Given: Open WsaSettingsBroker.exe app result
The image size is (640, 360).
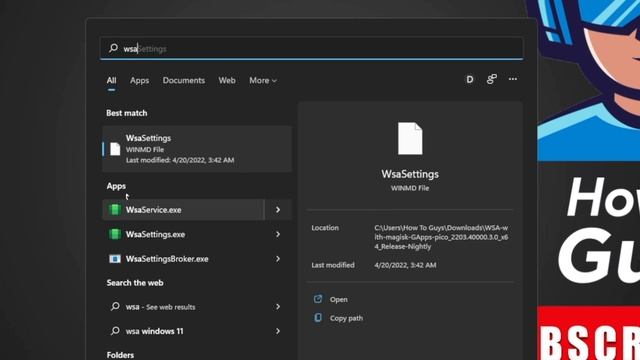Looking at the screenshot, I should 183,259.
